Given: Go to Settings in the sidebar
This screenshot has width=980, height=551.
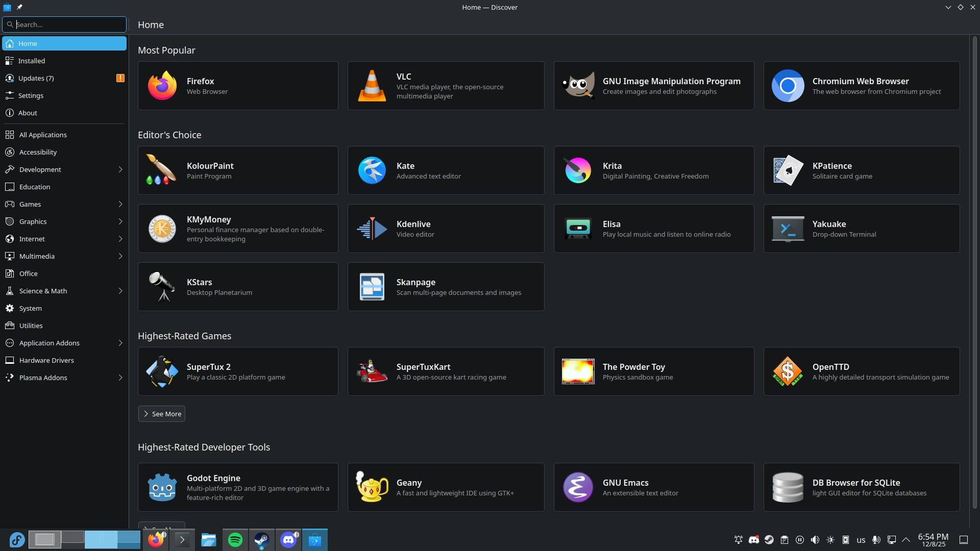Looking at the screenshot, I should (31, 95).
